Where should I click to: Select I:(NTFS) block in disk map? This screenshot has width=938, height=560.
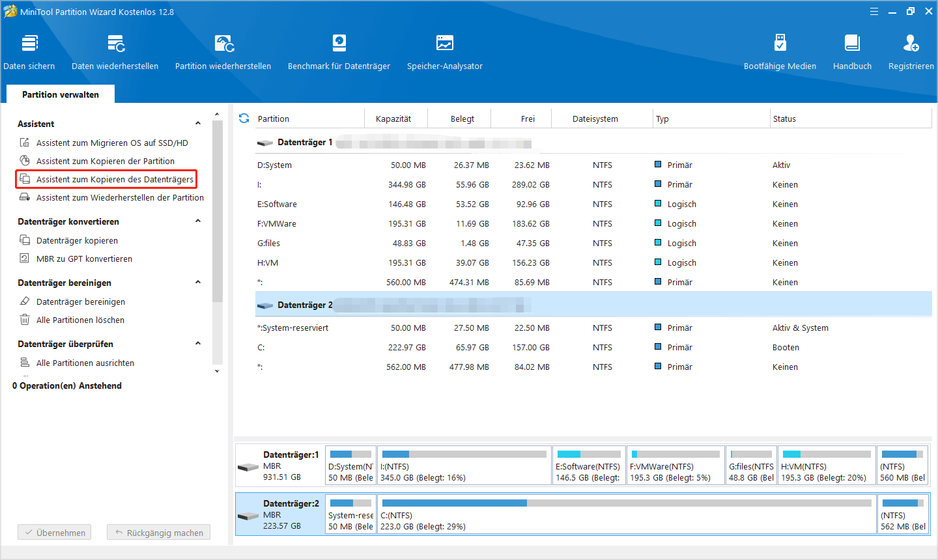pyautogui.click(x=464, y=466)
